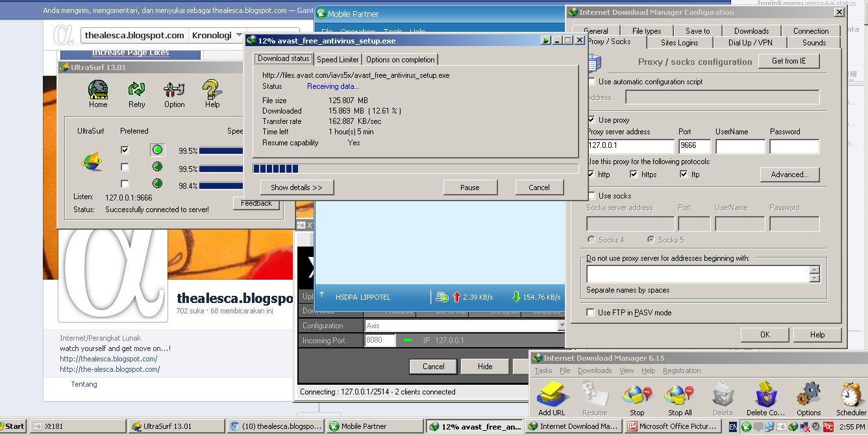Select the Socks 5 radio button
Screen dimensions: 868x436
coord(651,240)
